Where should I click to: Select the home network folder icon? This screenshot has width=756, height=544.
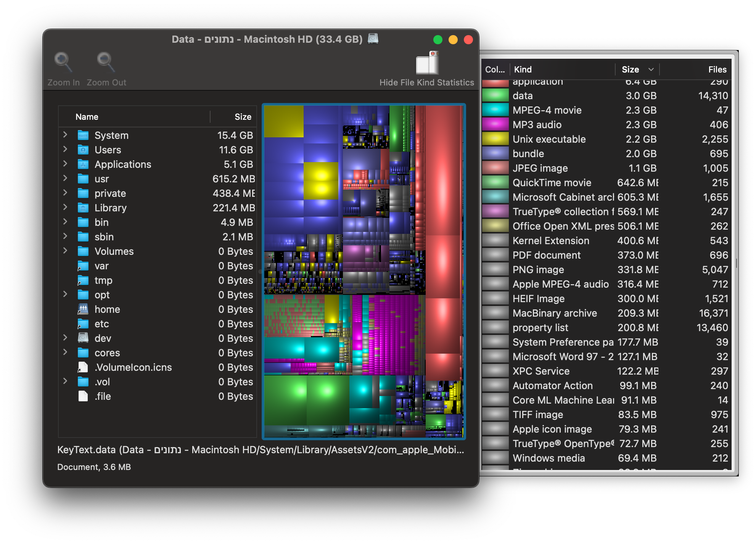(83, 309)
